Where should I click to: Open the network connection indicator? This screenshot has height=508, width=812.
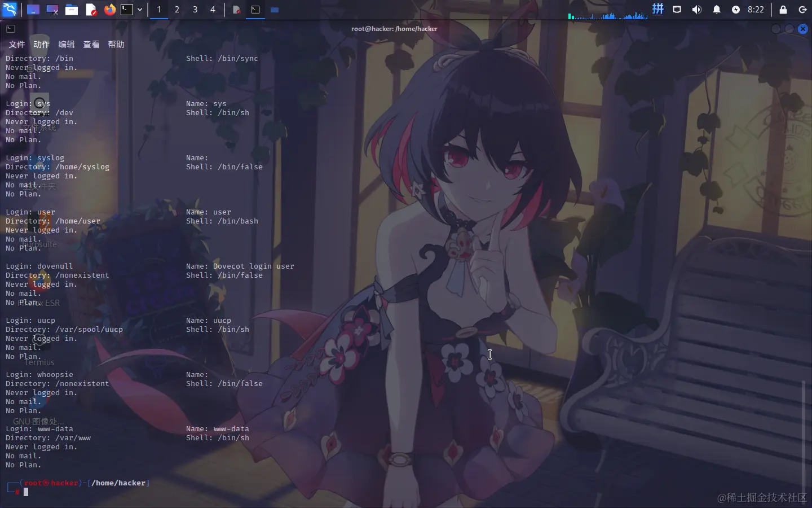(677, 10)
